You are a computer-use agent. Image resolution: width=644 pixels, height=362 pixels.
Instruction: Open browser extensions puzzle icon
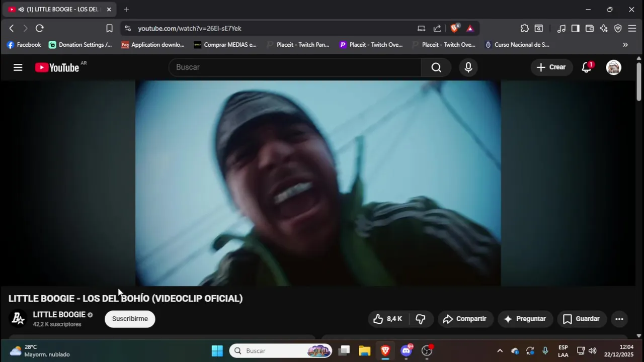(525, 28)
